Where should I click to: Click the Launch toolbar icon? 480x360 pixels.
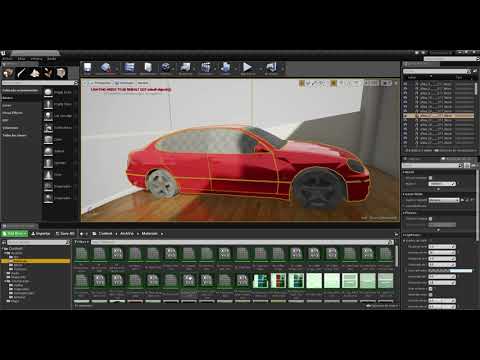(271, 68)
